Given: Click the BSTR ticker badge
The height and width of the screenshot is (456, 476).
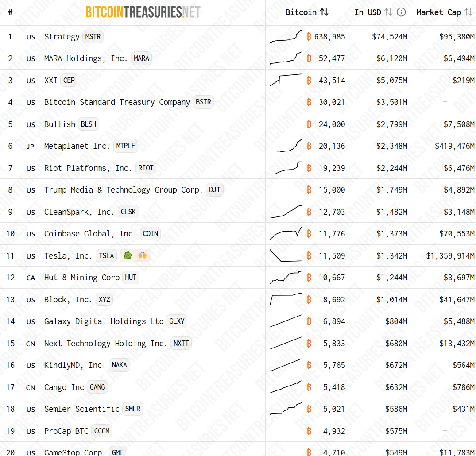Looking at the screenshot, I should tap(203, 102).
